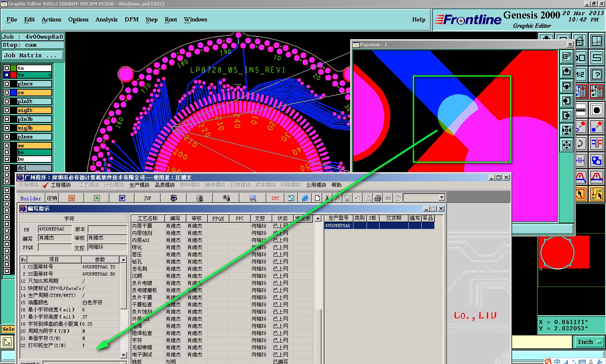Viewport: 606px width, 364px height.
Task: Click the mirror F flip icon
Action: point(597,143)
